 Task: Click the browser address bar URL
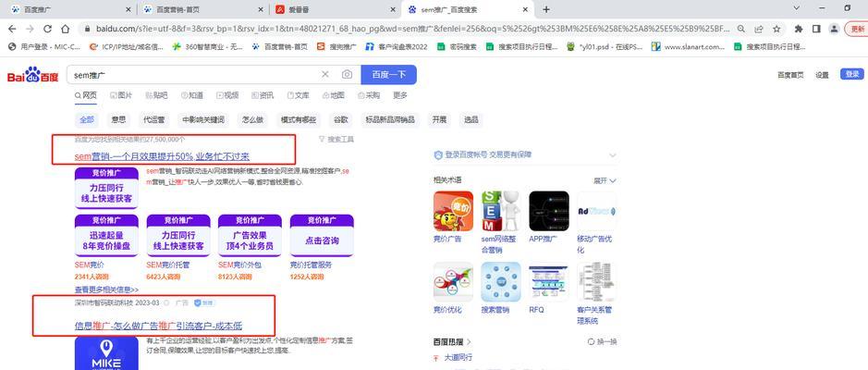point(412,29)
